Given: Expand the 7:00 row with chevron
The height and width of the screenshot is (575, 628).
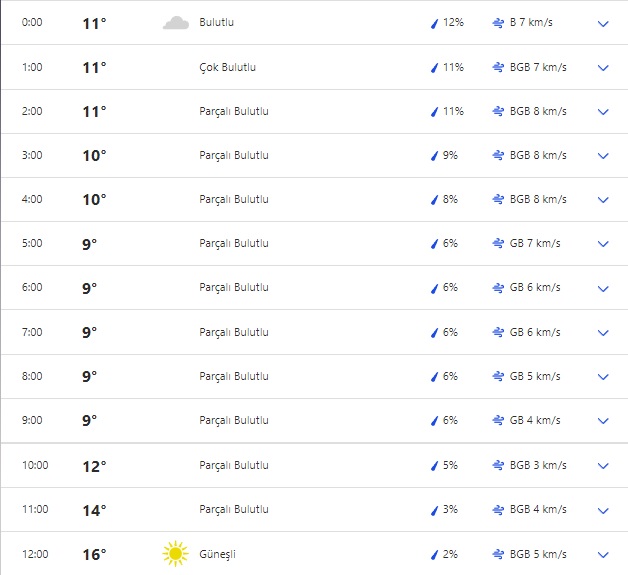Looking at the screenshot, I should [602, 333].
